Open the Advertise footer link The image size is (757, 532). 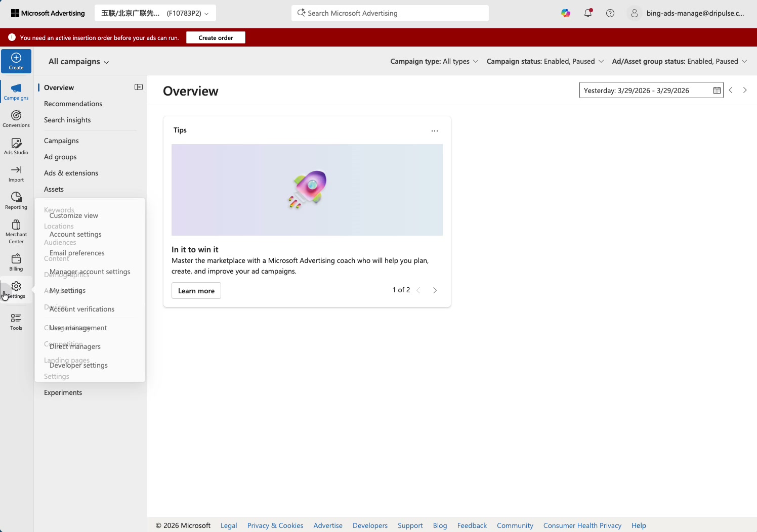click(328, 525)
